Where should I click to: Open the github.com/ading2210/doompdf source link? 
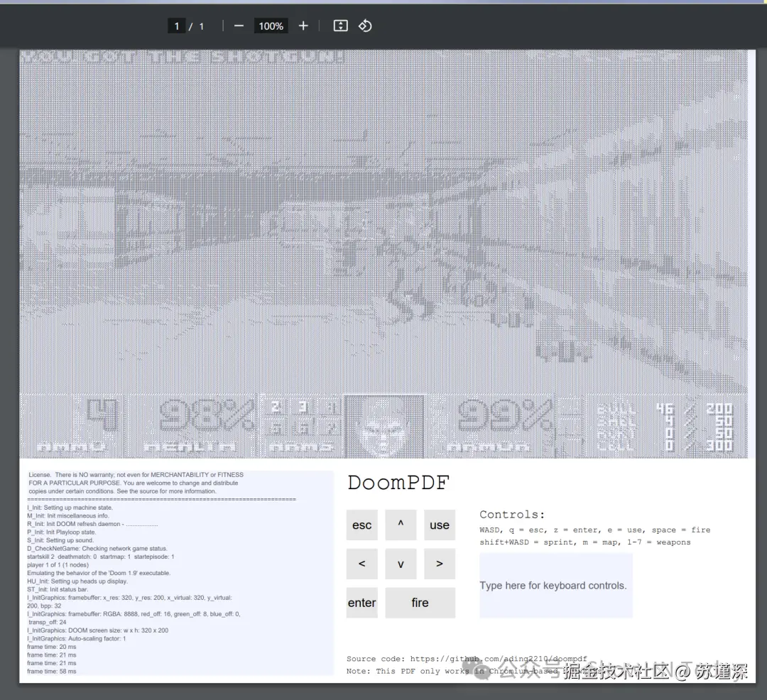coord(499,659)
